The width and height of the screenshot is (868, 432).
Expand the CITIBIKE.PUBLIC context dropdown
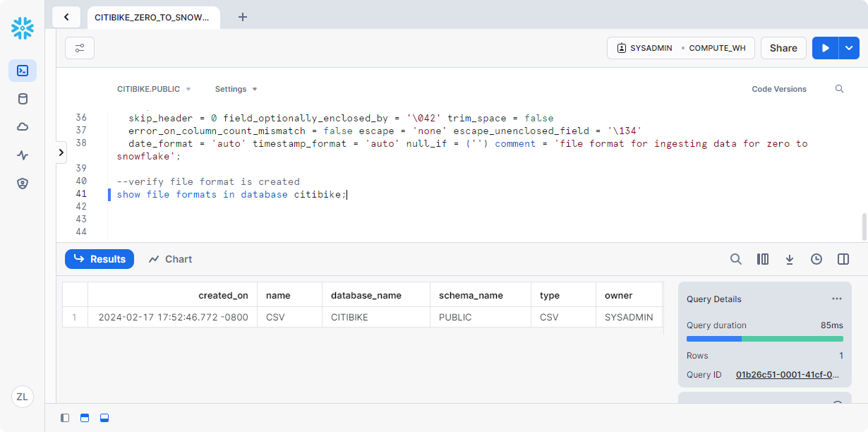(x=154, y=89)
